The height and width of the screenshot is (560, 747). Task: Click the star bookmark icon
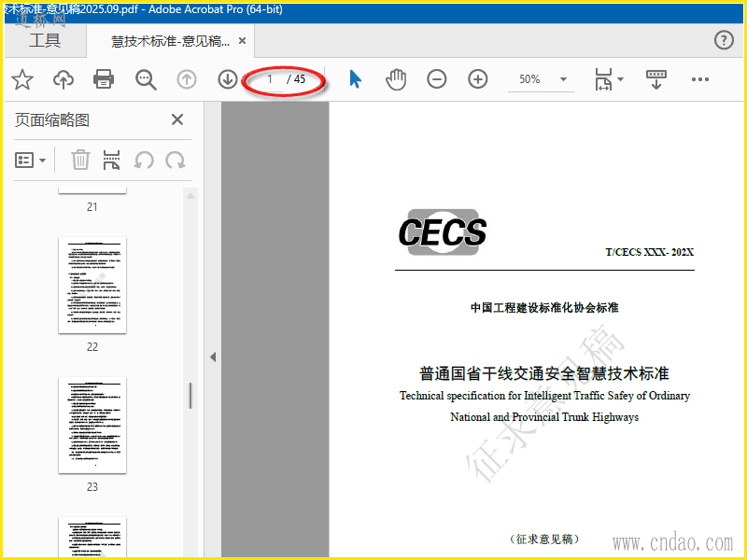(21, 79)
